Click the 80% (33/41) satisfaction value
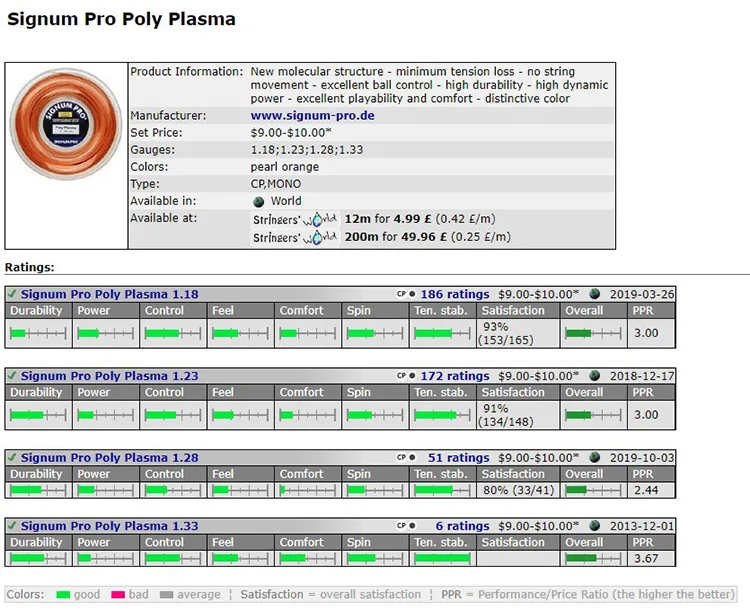750x610 pixels. tap(518, 490)
